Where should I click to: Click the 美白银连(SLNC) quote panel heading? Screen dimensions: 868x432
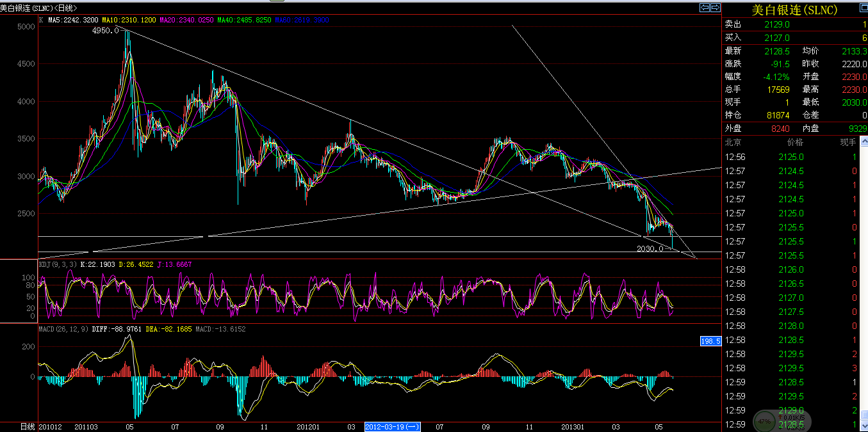[794, 10]
